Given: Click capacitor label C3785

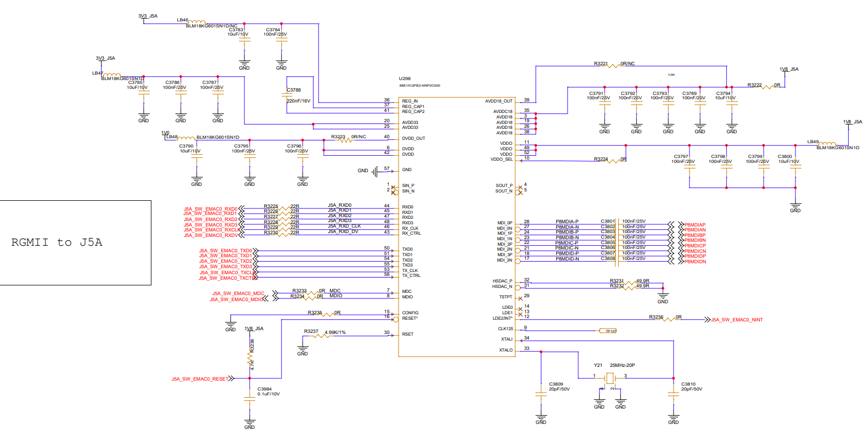Looking at the screenshot, I should point(135,83).
